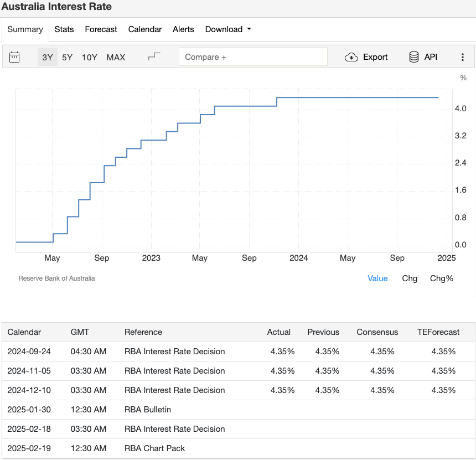Screen dimensions: 476x460
Task: Switch chart display to Chg%
Action: (x=441, y=278)
